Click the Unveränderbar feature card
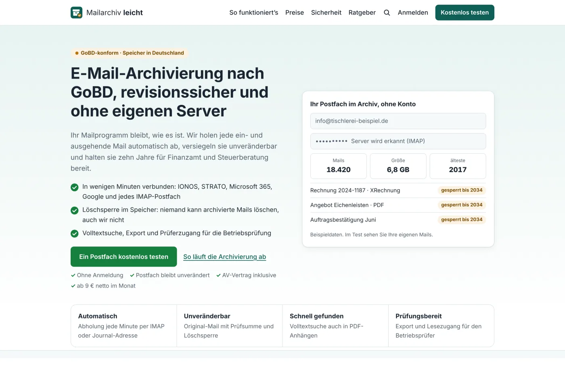The width and height of the screenshot is (565, 392). pos(230,325)
